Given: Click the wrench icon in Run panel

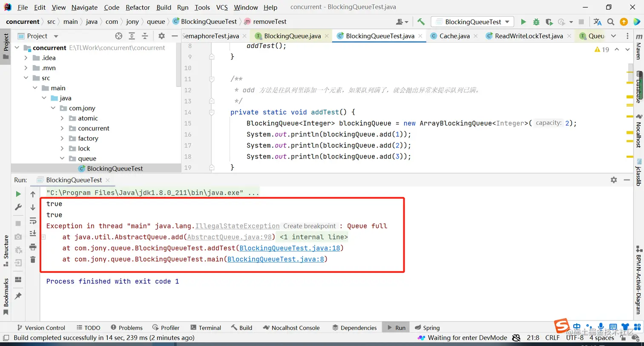Looking at the screenshot, I should pyautogui.click(x=18, y=207).
